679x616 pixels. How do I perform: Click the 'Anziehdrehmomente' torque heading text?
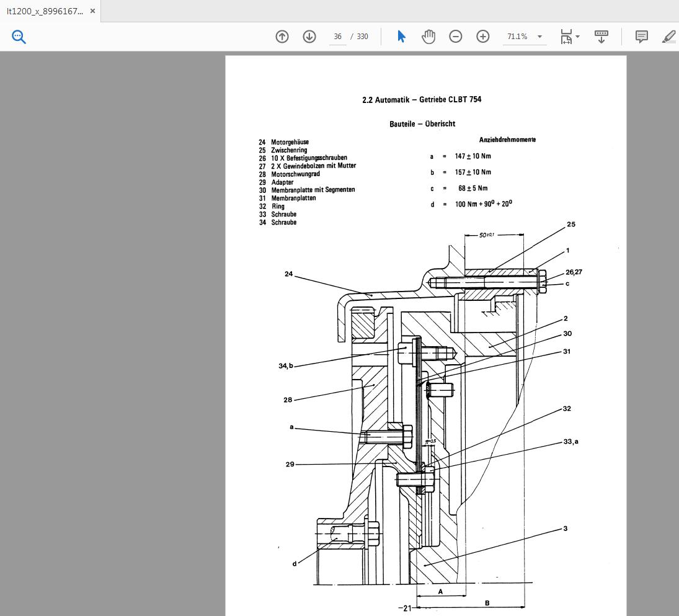507,140
